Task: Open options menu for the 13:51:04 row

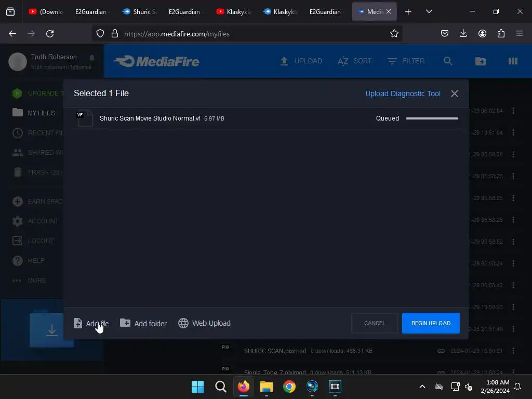Action: click(x=513, y=132)
